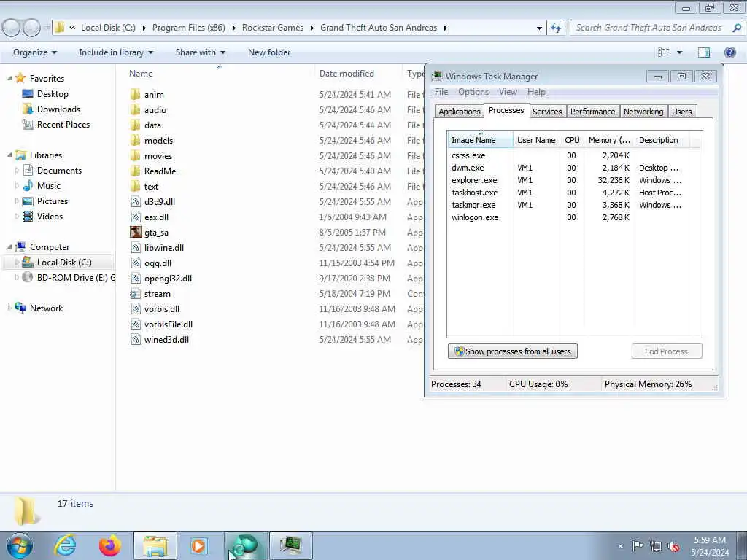The width and height of the screenshot is (747, 560).
Task: Click the Videos library icon
Action: (28, 216)
